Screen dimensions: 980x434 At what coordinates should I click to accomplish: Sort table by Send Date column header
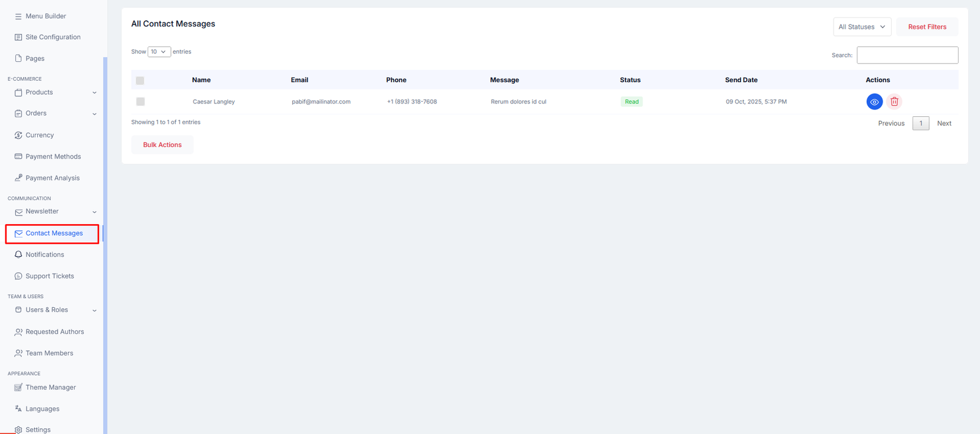[741, 80]
